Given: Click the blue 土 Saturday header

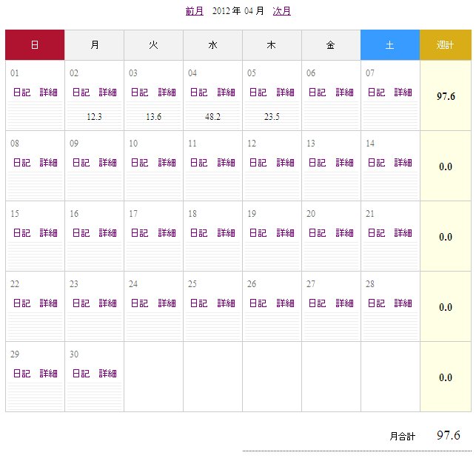Looking at the screenshot, I should point(390,45).
